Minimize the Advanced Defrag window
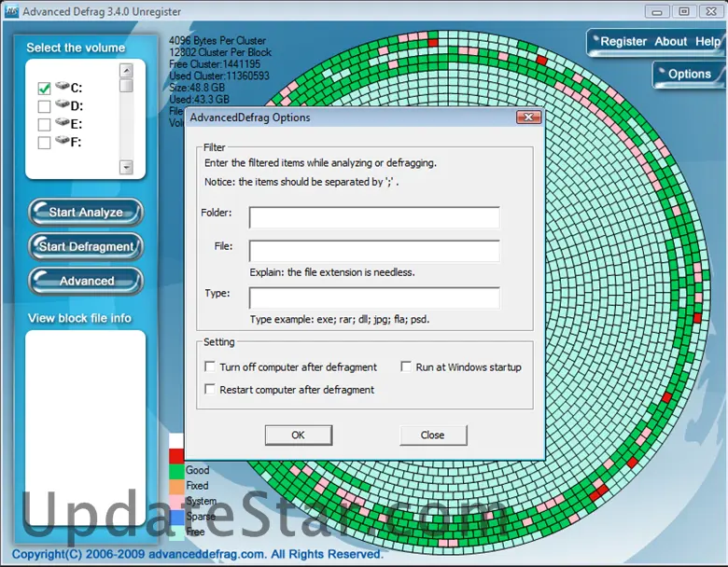The image size is (728, 567). [657, 11]
